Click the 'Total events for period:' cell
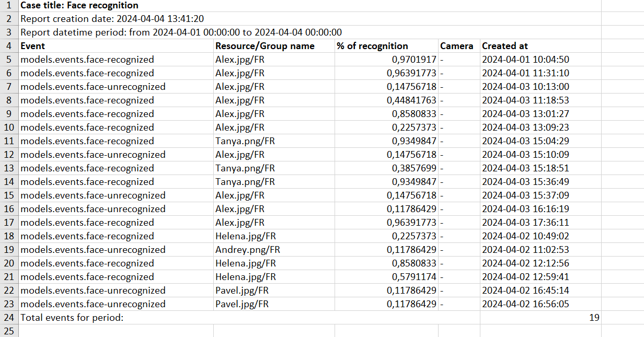The width and height of the screenshot is (644, 337). click(x=72, y=317)
